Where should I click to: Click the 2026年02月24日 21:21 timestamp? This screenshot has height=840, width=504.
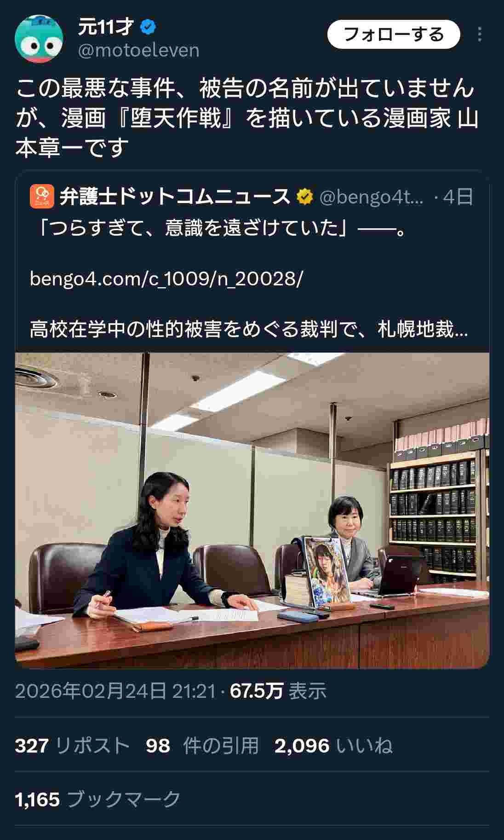[x=115, y=691]
